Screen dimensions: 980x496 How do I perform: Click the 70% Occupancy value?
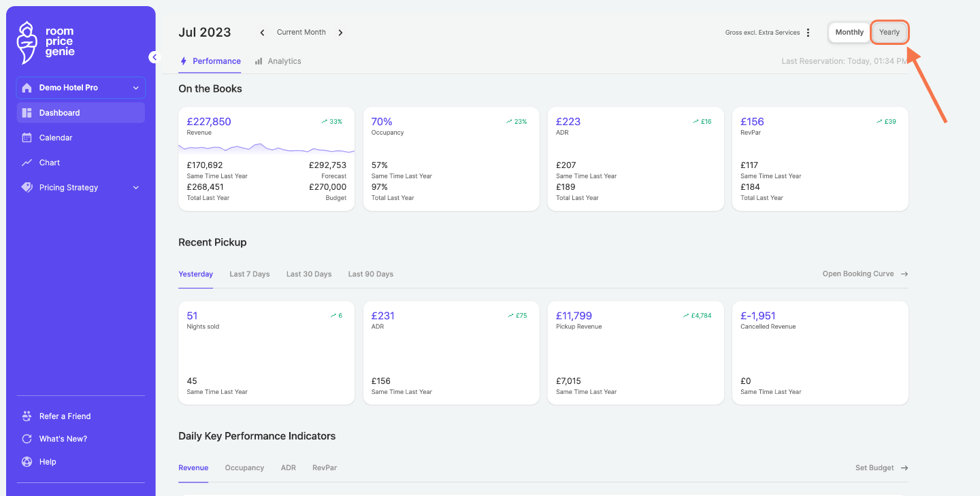coord(382,122)
